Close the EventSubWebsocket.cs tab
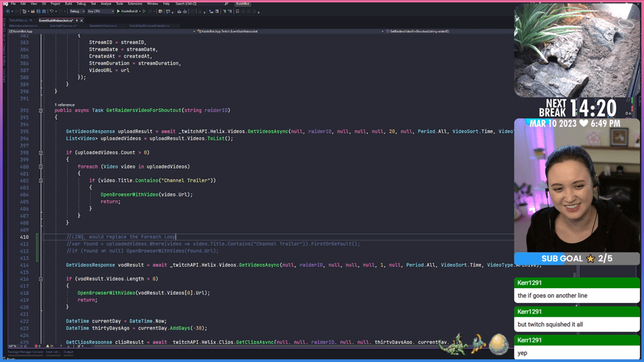This screenshot has width=644, height=362. 81,20
